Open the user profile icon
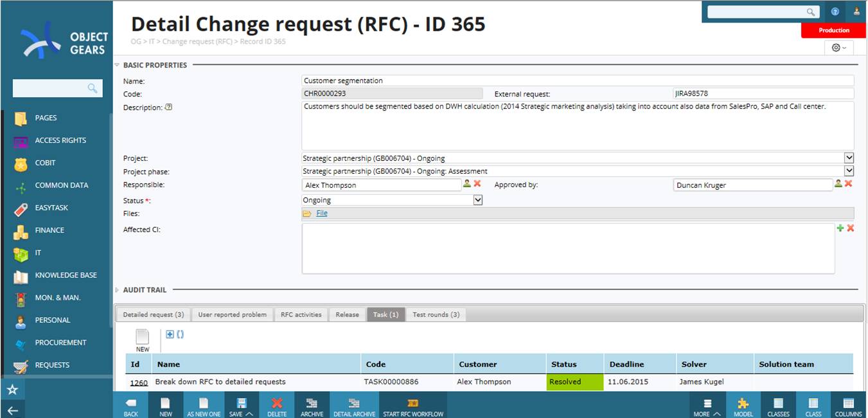 pyautogui.click(x=856, y=12)
